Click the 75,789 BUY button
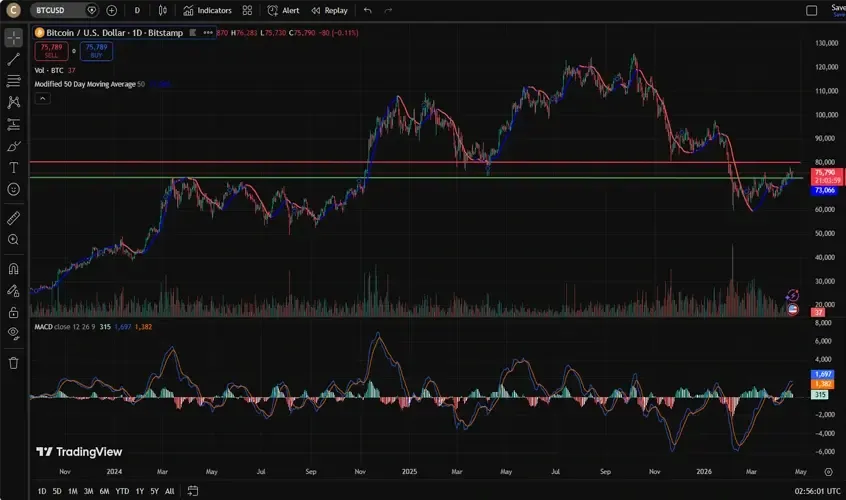Screen dimensions: 846x500 click(96, 51)
